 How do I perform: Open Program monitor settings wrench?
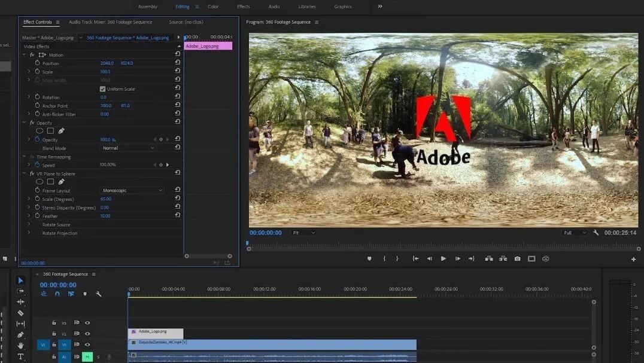click(x=596, y=233)
